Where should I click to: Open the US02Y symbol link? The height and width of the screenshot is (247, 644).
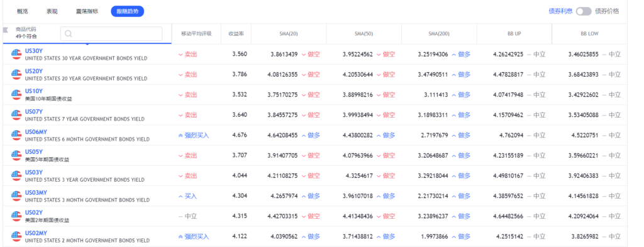34,212
